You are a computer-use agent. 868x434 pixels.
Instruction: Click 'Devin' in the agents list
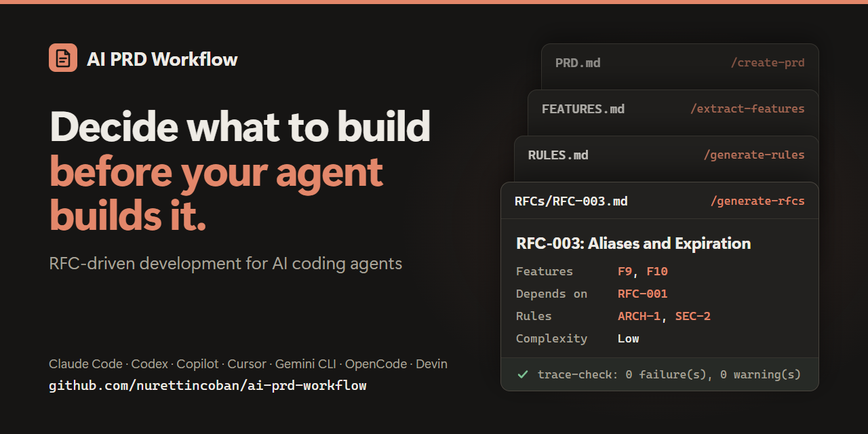pos(431,364)
